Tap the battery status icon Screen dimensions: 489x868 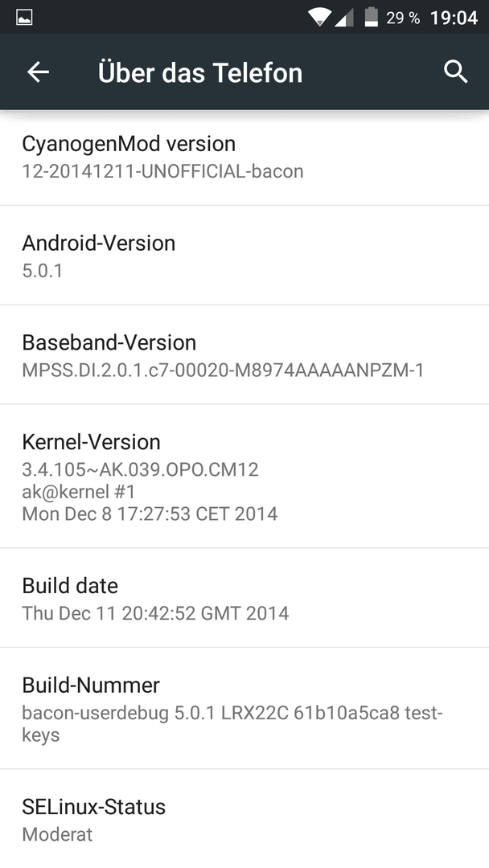point(371,17)
